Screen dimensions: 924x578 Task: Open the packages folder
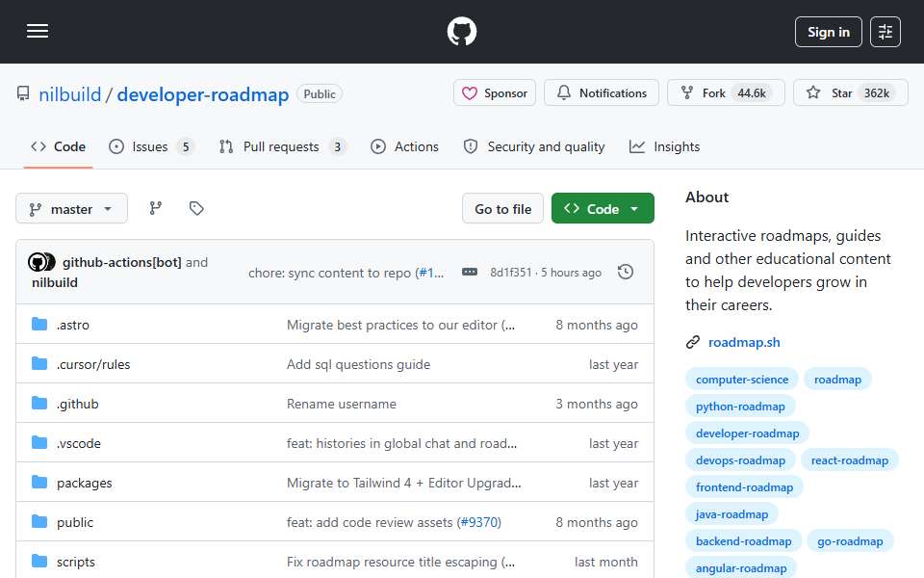point(85,483)
